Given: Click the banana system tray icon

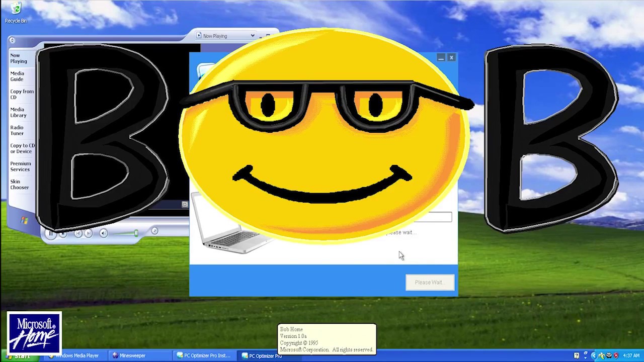Looking at the screenshot, I should pyautogui.click(x=601, y=356).
